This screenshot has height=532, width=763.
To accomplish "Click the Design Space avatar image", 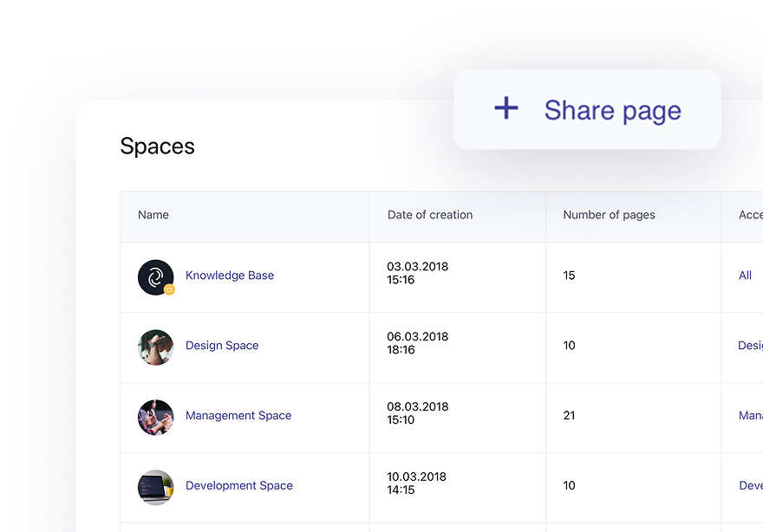I will click(155, 346).
